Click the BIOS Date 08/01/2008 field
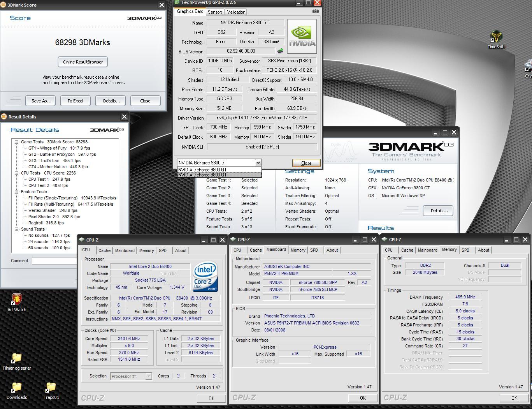The image size is (532, 409). click(x=317, y=330)
